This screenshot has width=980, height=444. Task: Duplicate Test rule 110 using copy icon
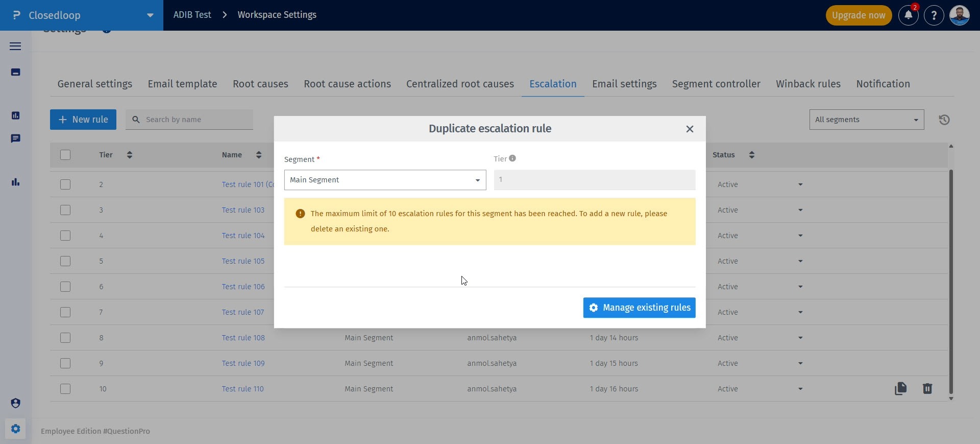tap(900, 389)
